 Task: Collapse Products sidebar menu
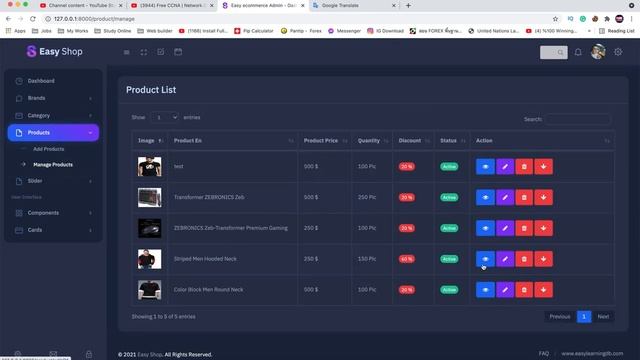point(53,133)
